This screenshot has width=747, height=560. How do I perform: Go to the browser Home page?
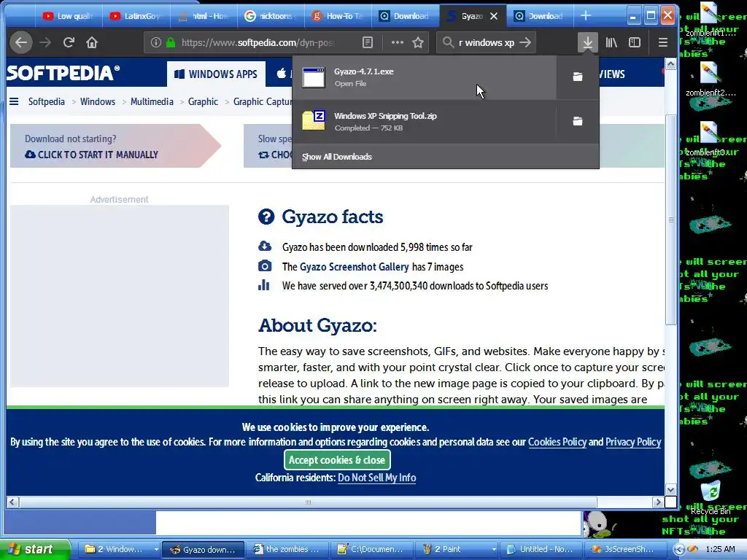[x=92, y=42]
